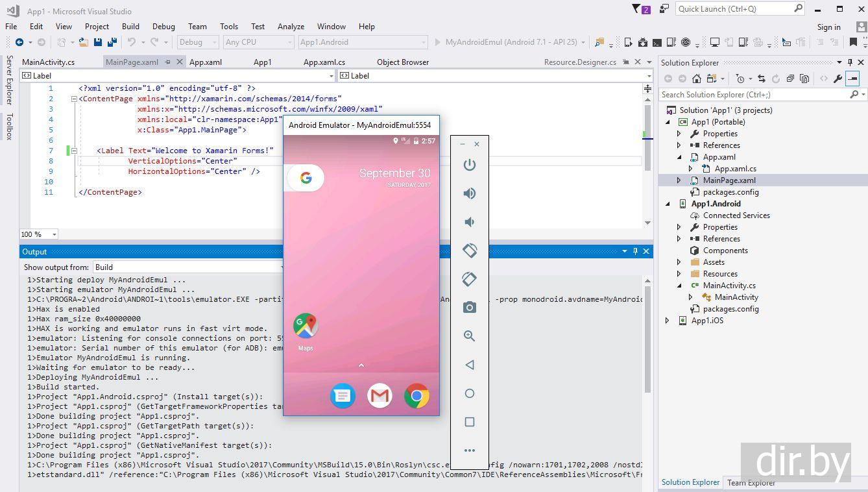
Task: Expand the App1.iOS project node
Action: [x=667, y=321]
